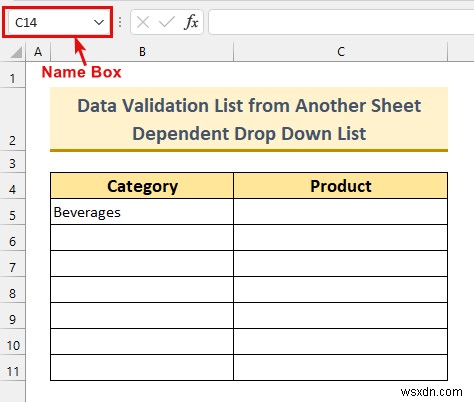Click the Insert Function fx icon
Image resolution: width=474 pixels, height=402 pixels.
191,22
